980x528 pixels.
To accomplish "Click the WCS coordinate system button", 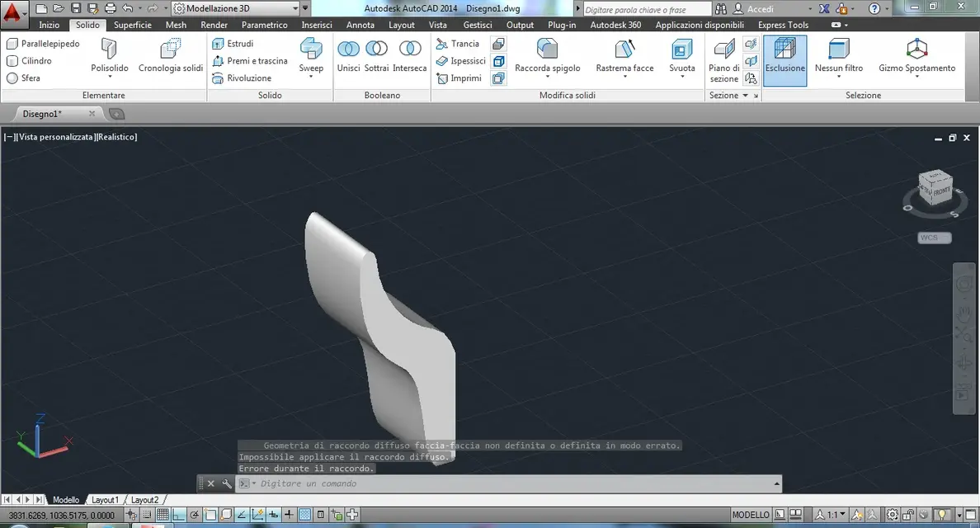I will [935, 238].
